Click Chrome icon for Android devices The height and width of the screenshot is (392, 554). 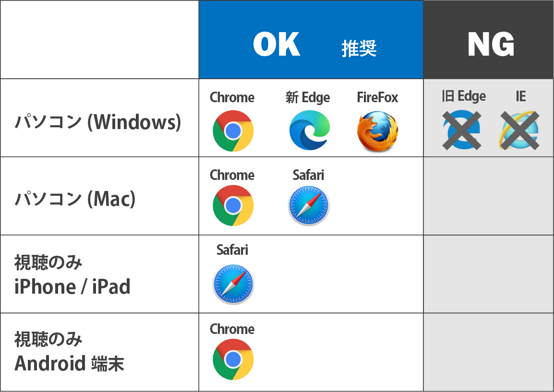point(233,359)
